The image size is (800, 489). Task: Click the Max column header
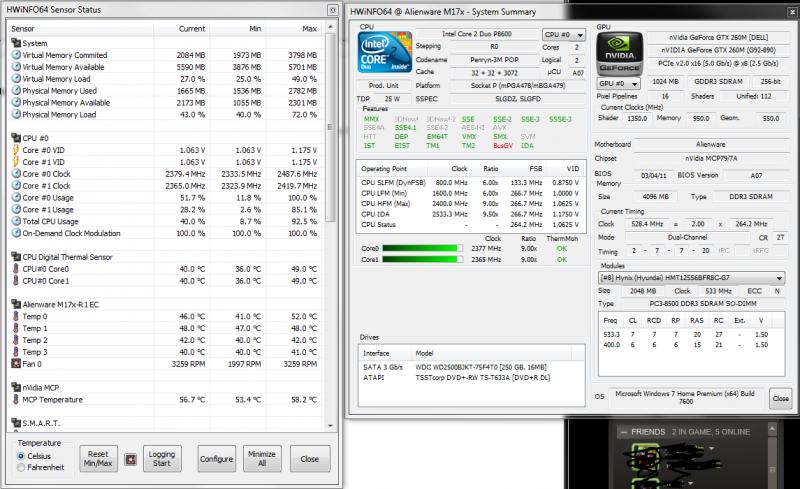click(294, 29)
